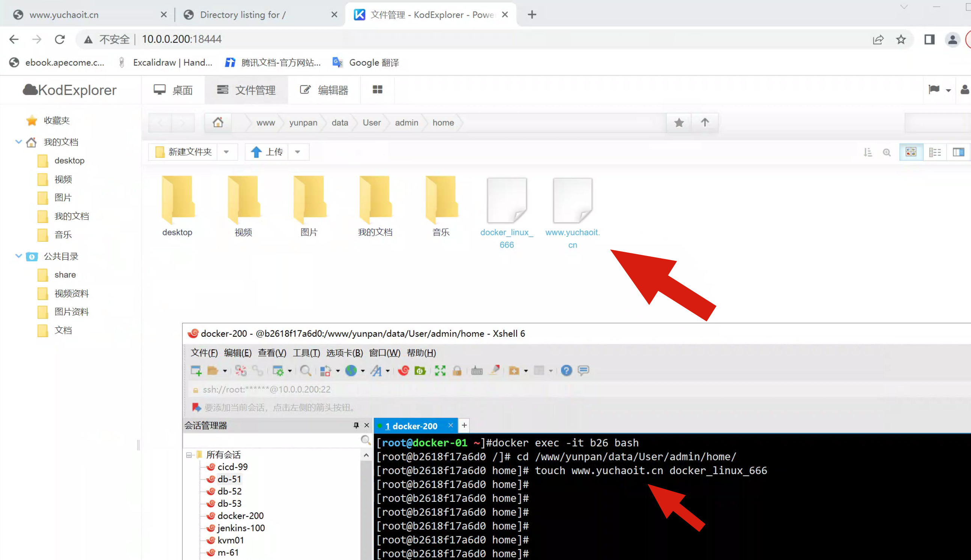Toggle split panel view mode

pos(958,152)
